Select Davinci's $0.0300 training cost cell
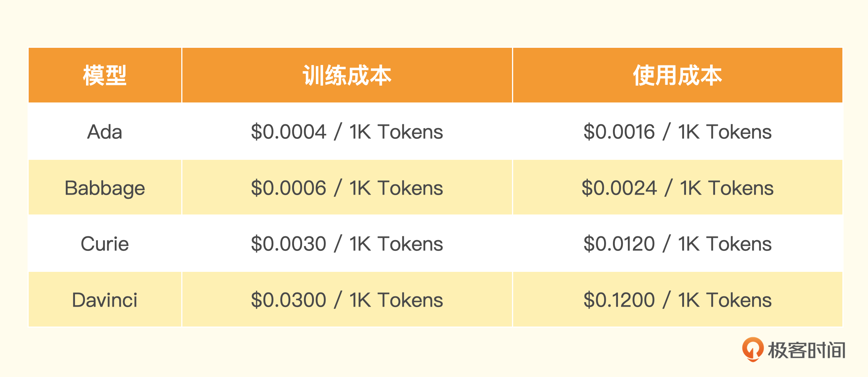The height and width of the screenshot is (377, 868). click(x=347, y=300)
